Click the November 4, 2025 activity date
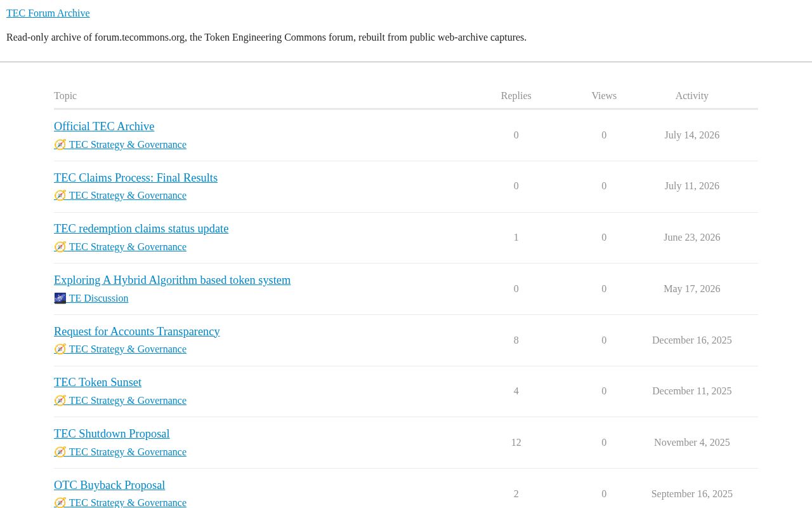812x508 pixels. [691, 443]
